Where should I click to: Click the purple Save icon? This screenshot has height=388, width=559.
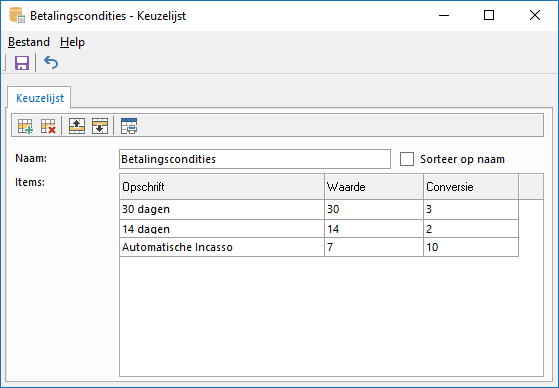tap(22, 63)
